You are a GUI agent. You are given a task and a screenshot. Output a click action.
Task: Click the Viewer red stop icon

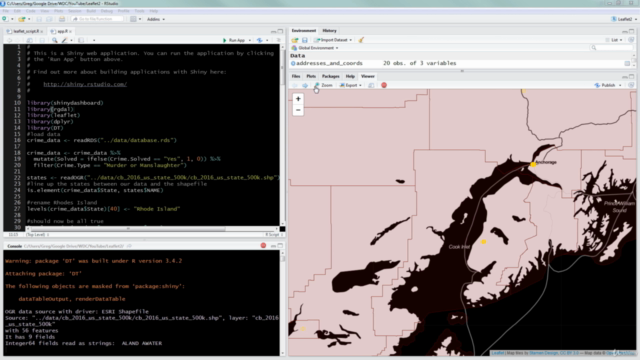pos(384,85)
